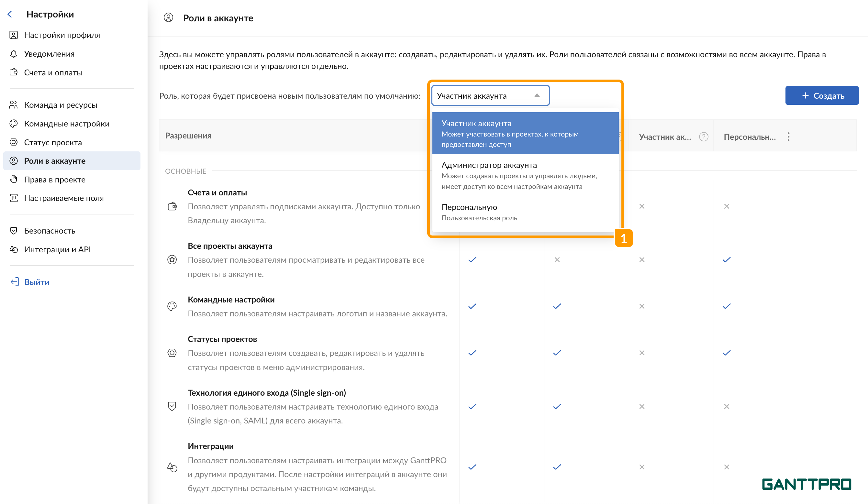Screen dimensions: 868x504
Task: Toggle Все проекты аккаунта checkmark in Персональн... column
Action: point(727,259)
